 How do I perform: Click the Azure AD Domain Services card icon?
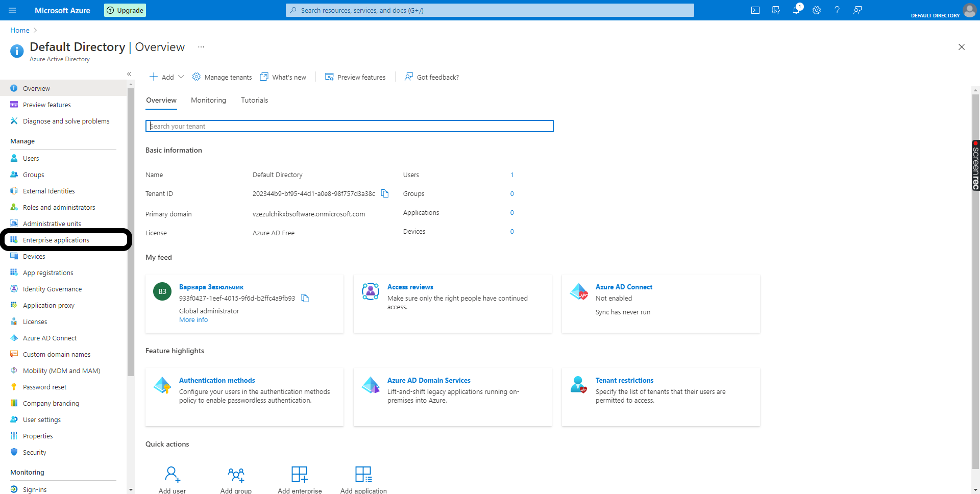pyautogui.click(x=371, y=385)
